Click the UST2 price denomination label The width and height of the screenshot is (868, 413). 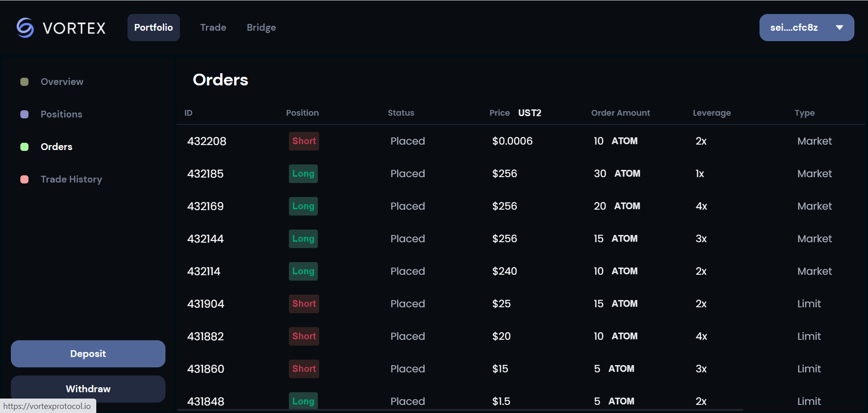click(x=529, y=113)
